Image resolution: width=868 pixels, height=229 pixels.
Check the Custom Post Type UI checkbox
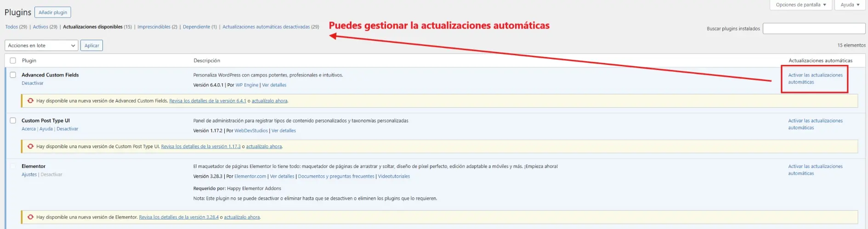(13, 120)
